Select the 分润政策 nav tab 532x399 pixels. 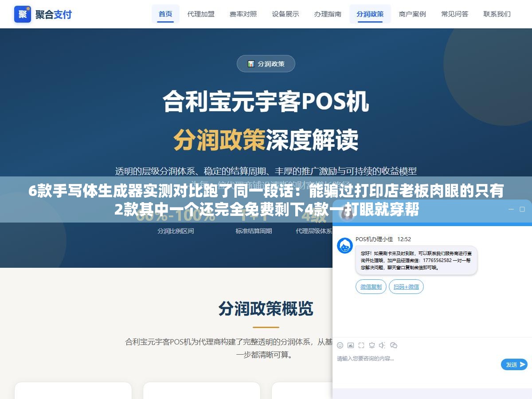[370, 14]
